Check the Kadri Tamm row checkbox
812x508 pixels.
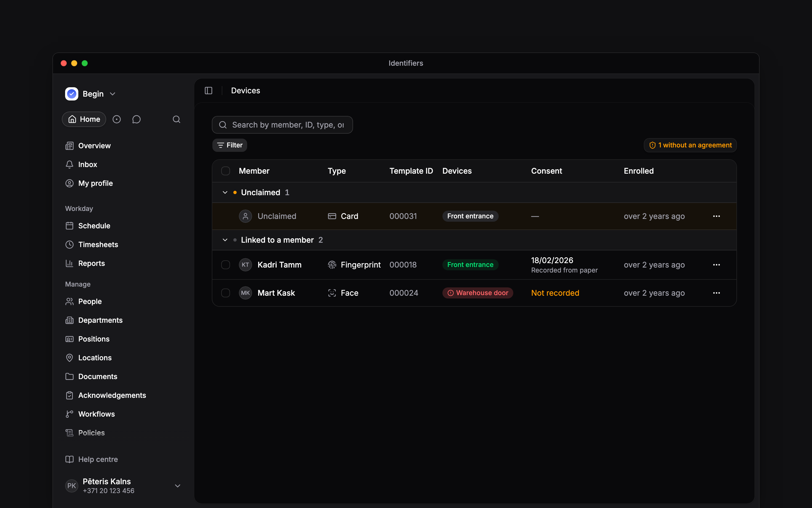(226, 265)
